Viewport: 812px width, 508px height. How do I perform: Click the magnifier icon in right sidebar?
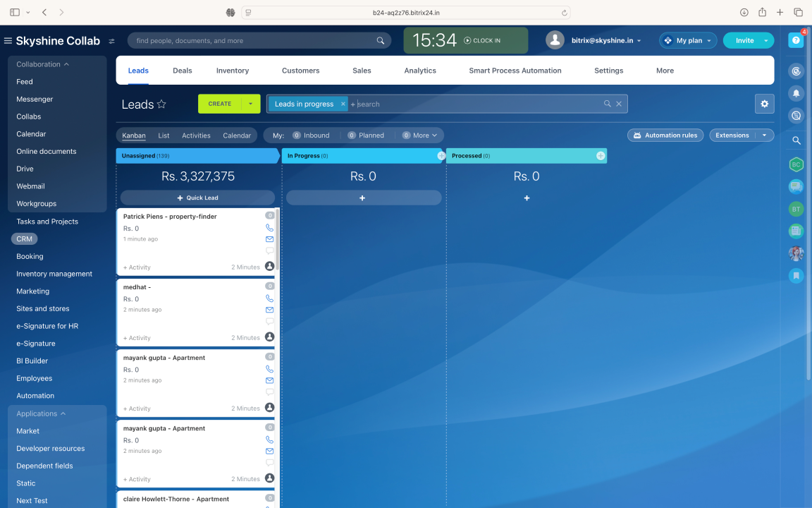796,140
